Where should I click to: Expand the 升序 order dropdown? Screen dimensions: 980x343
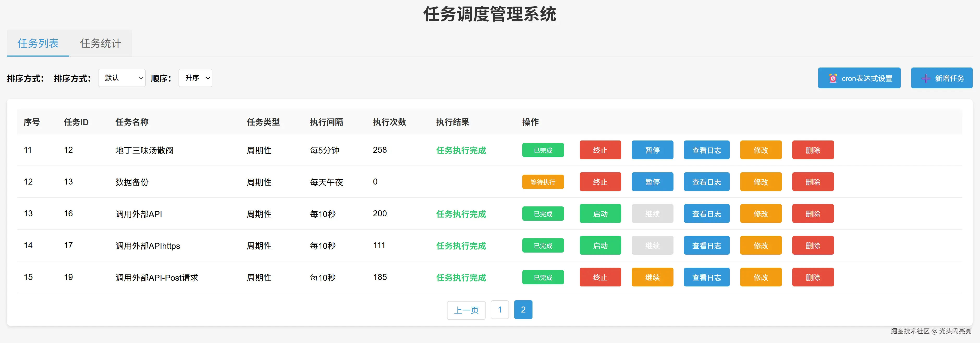195,78
